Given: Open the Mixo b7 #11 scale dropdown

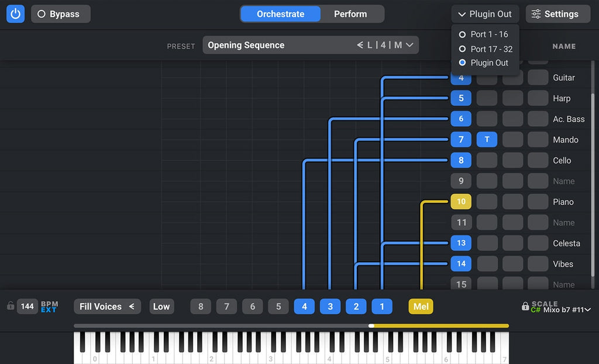Looking at the screenshot, I should (567, 310).
